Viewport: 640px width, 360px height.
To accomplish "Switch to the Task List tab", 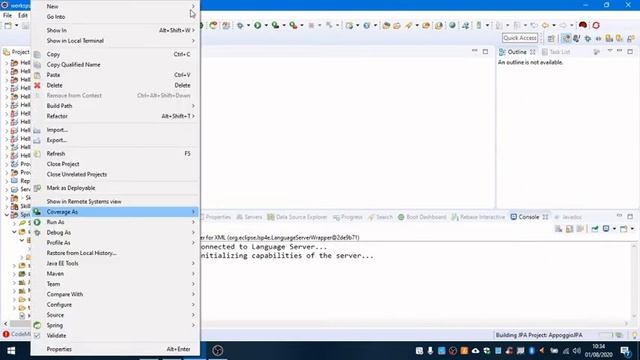I will tap(556, 52).
